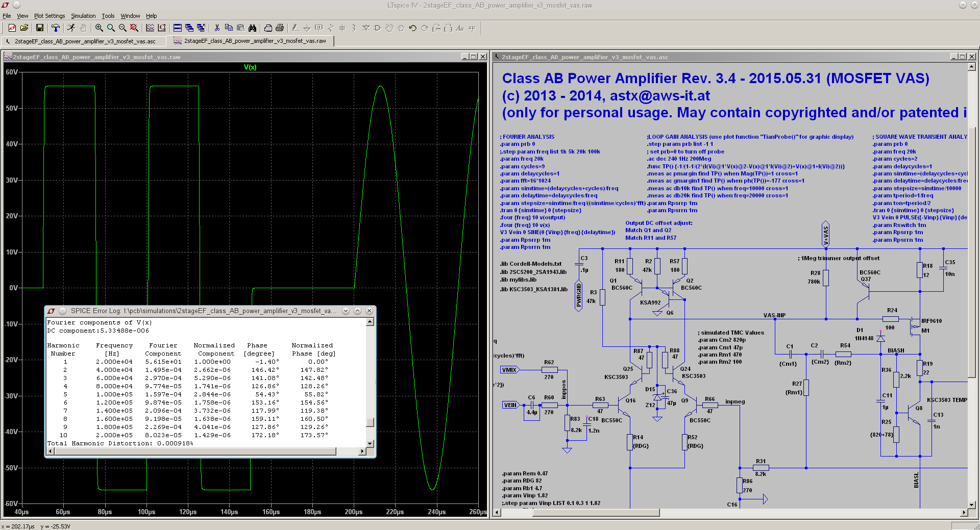This screenshot has width=980, height=530.
Task: Click the Close All Windows icon
Action: [201, 28]
